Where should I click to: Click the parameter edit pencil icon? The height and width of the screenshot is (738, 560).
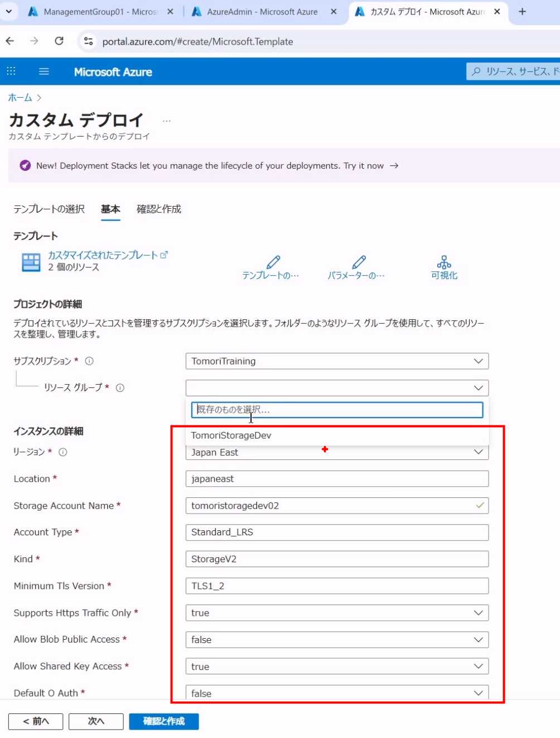coord(359,262)
